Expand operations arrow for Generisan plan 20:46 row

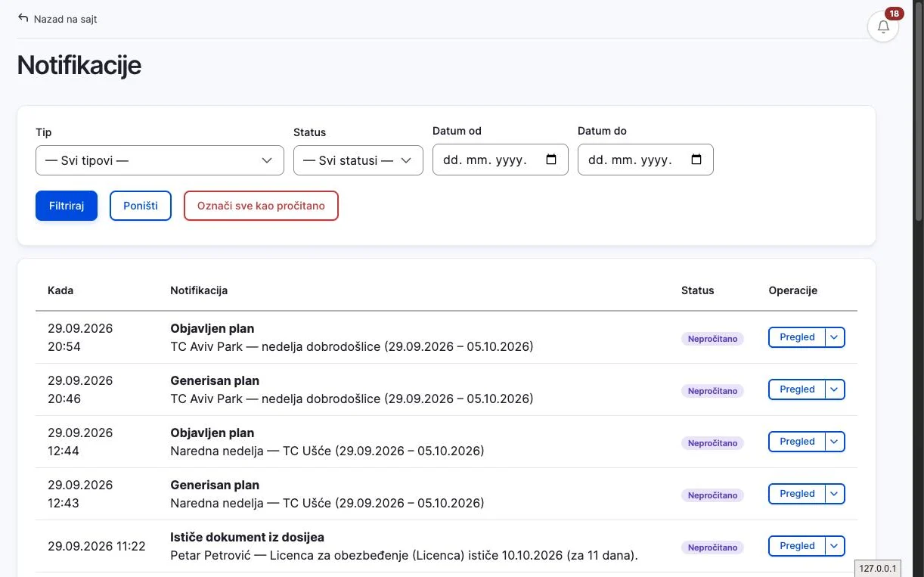834,389
